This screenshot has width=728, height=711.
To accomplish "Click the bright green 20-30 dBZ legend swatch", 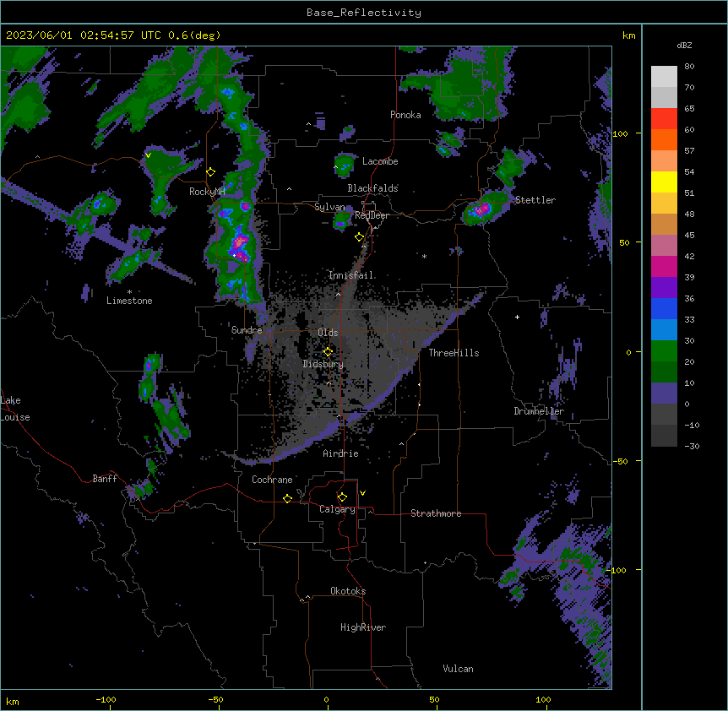I will pos(664,351).
